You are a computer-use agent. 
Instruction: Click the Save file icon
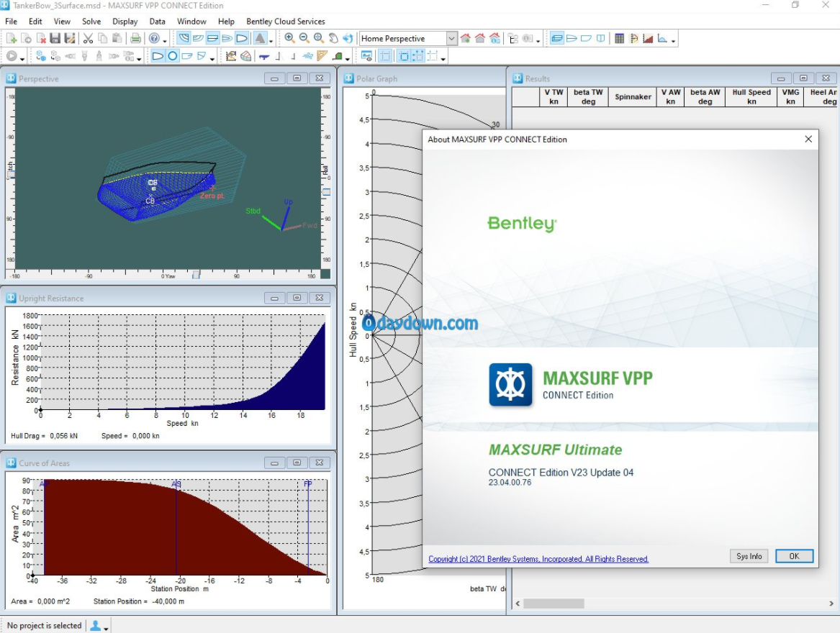click(55, 39)
